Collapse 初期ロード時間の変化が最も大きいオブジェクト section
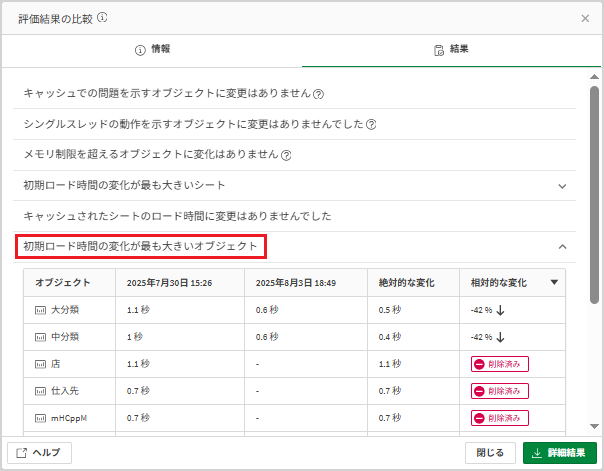Screen dimensions: 604x471 tap(562, 246)
